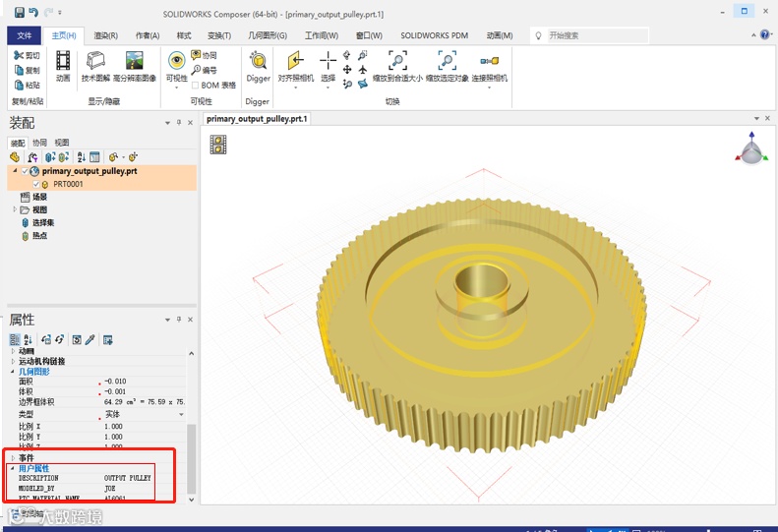Click the properties panel scrollbar down arrow

click(x=192, y=500)
